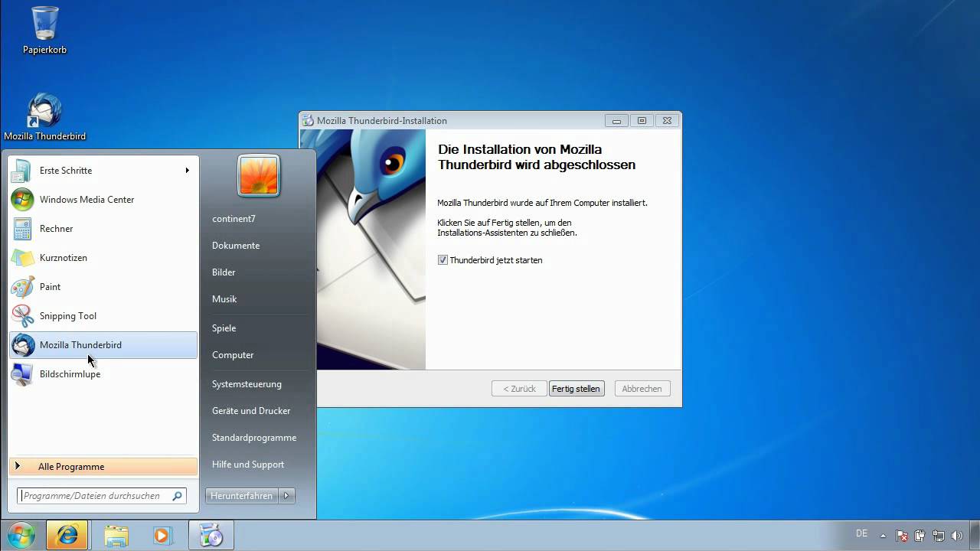Open Hilfe und Support
The image size is (980, 551).
pos(248,465)
